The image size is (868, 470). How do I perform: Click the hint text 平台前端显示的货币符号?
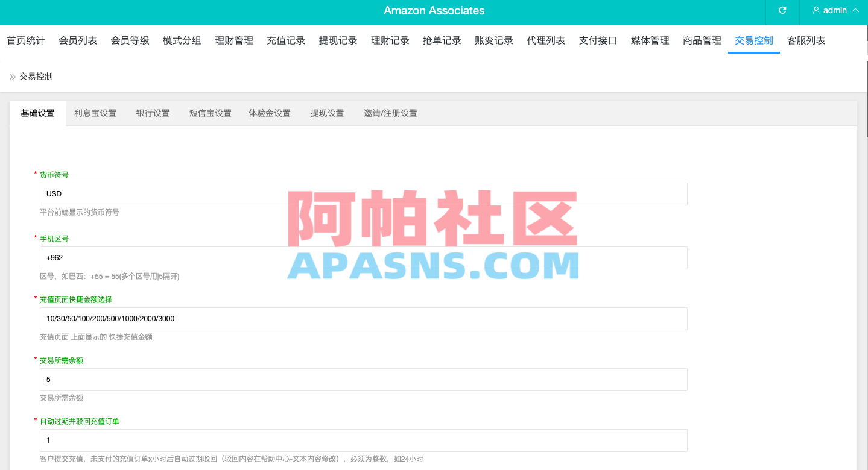pos(80,213)
